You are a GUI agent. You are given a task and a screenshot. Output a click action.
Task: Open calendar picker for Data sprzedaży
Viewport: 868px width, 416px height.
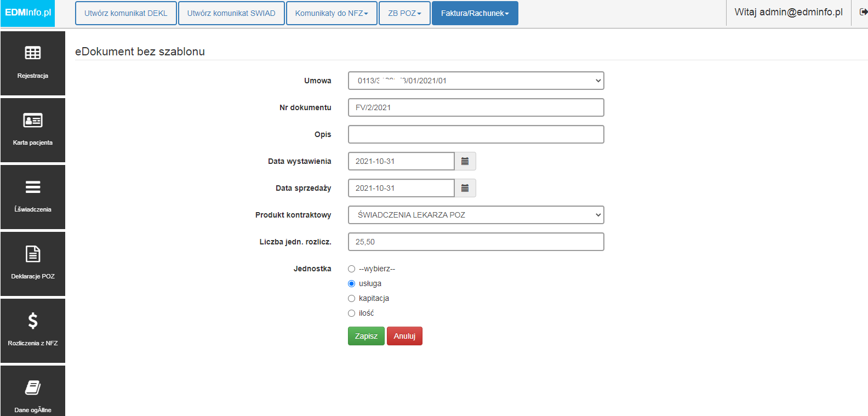(x=465, y=188)
